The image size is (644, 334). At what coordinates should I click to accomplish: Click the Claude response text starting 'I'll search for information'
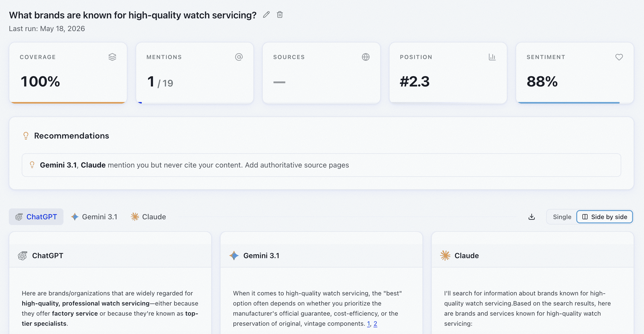tap(528, 308)
